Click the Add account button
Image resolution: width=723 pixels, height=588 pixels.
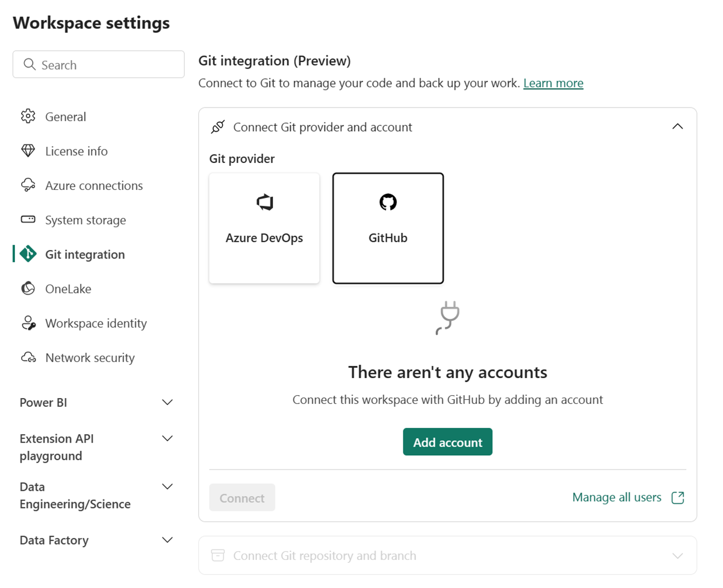(447, 442)
